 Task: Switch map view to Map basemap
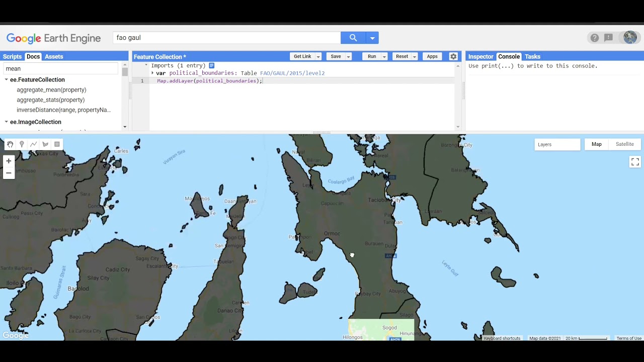pos(596,144)
